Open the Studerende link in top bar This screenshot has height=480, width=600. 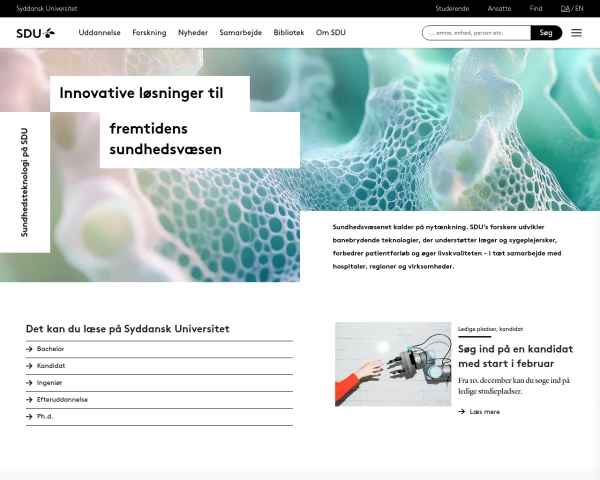coord(452,8)
